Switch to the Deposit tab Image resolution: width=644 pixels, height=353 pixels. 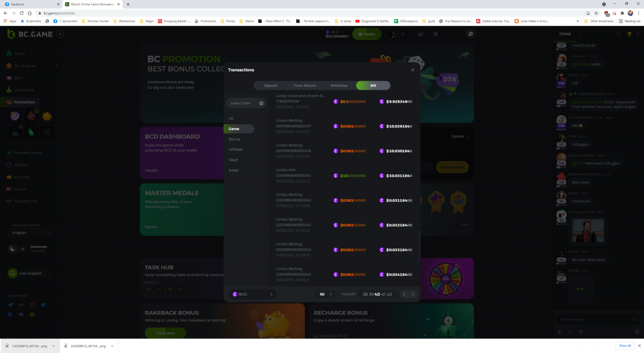point(270,85)
